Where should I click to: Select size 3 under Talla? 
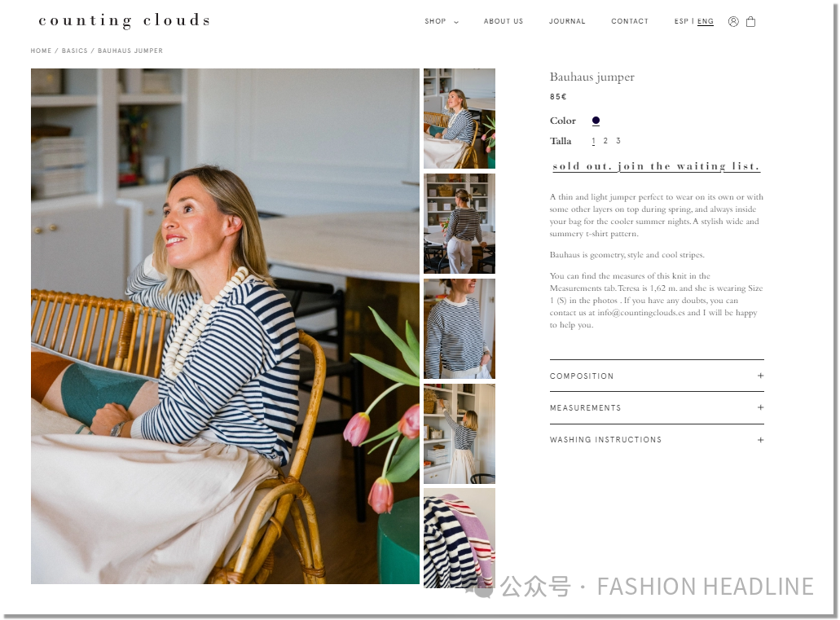618,140
